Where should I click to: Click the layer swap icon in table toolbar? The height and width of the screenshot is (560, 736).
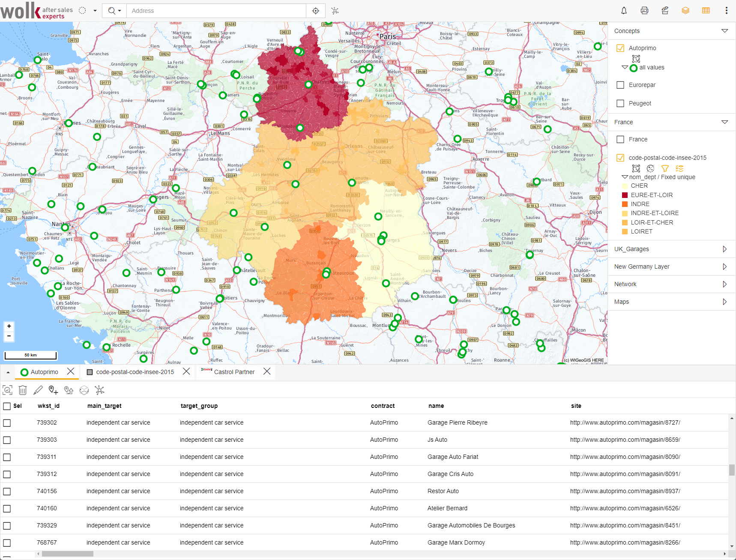84,390
